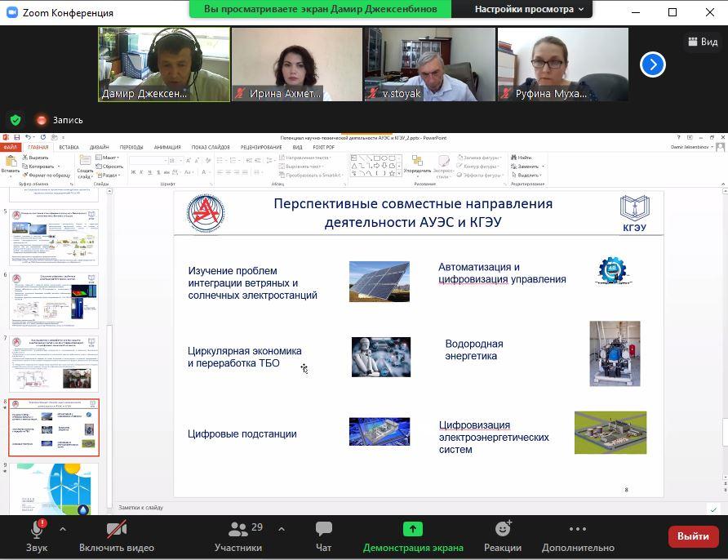Screen dimensions: 728x560
Task: Open the Вид layout menu
Action: [x=702, y=42]
